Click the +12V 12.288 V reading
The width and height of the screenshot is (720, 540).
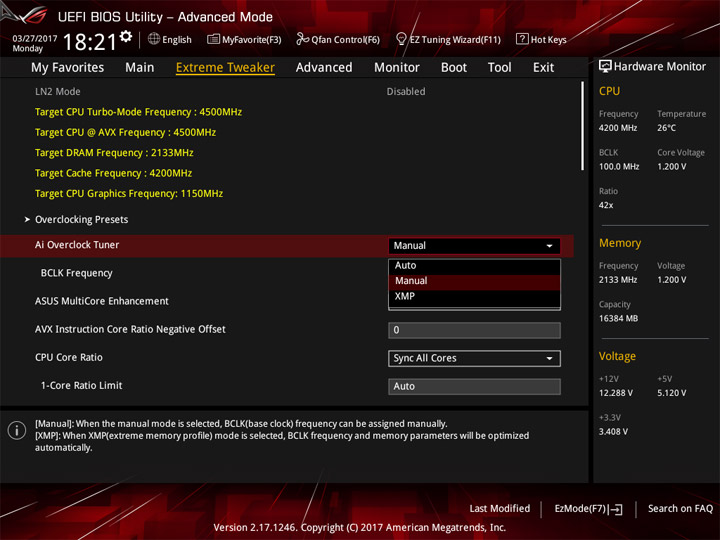pyautogui.click(x=615, y=393)
